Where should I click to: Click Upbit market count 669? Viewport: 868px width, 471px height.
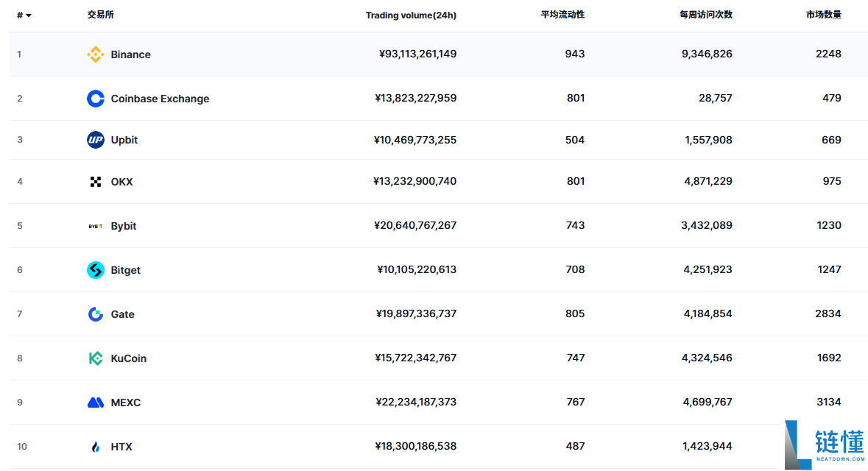tap(831, 140)
